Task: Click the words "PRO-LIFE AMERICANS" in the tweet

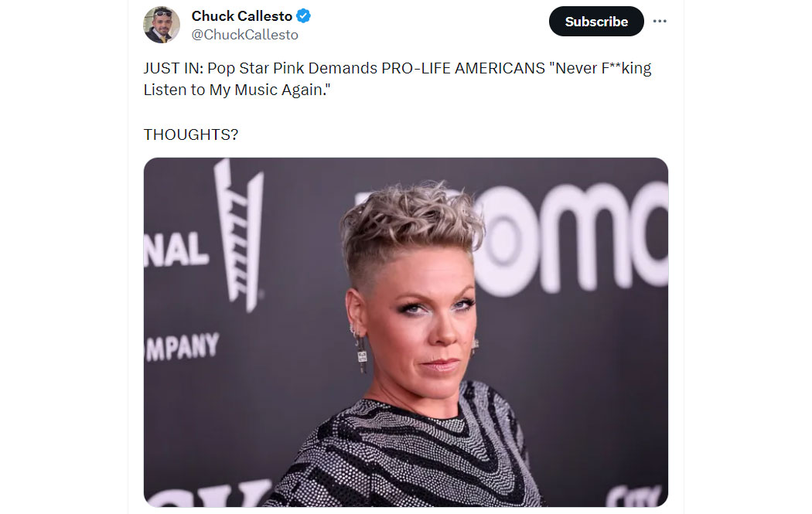Action: coord(463,68)
